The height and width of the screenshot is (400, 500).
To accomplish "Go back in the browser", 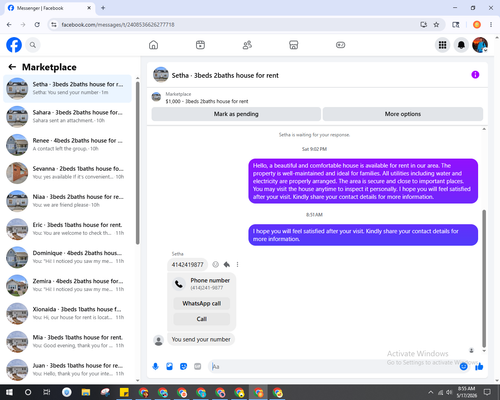I will pos(9,25).
